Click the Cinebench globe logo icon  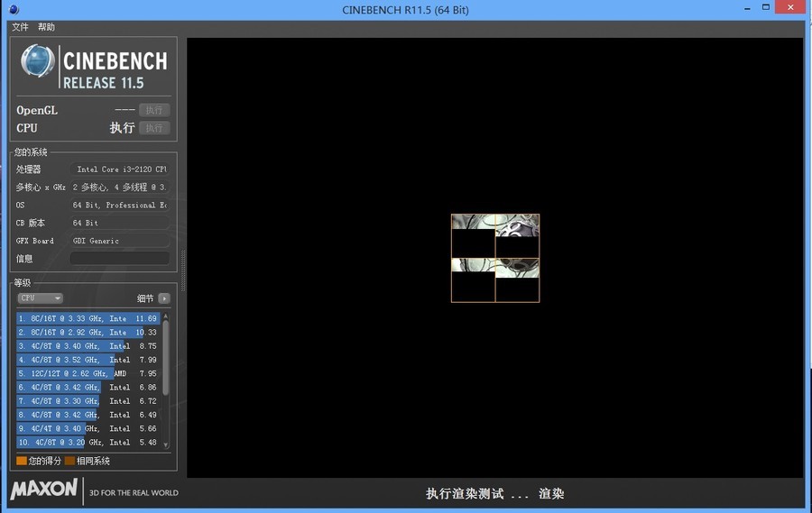tap(38, 63)
